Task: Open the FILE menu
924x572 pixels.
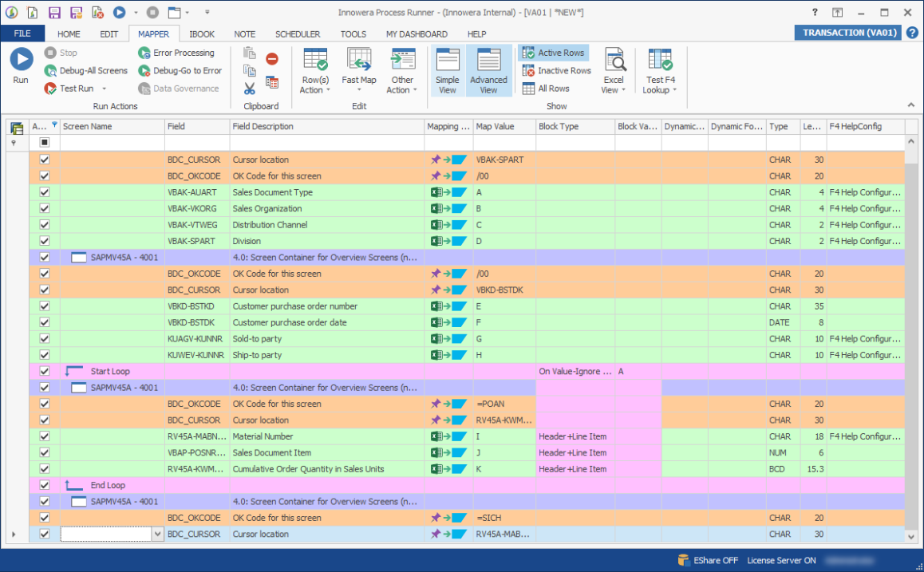Action: [22, 34]
